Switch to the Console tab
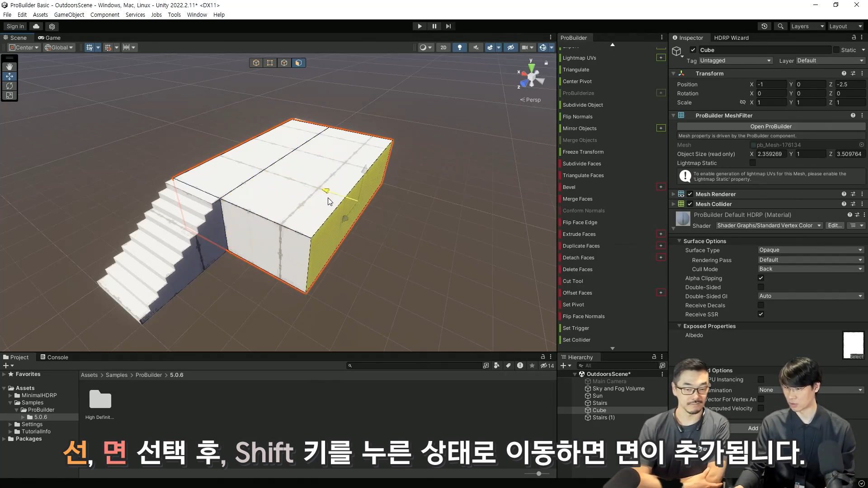 click(x=54, y=357)
